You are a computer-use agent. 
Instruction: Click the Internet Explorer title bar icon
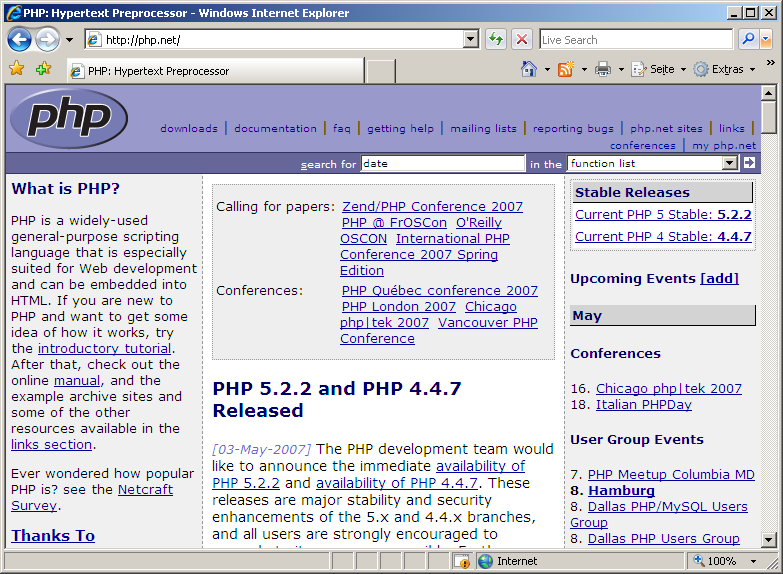coord(14,12)
